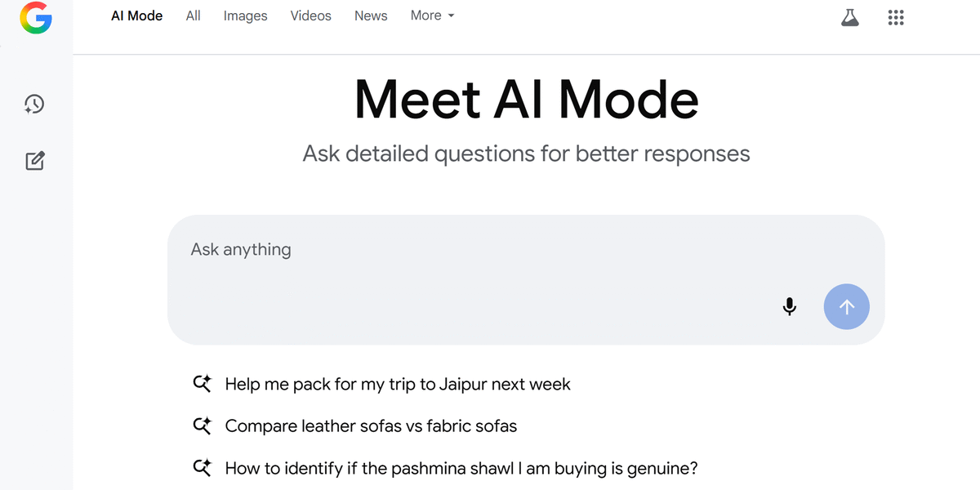Screen dimensions: 980x490
Task: Open AI Mode history icon
Action: click(x=34, y=104)
